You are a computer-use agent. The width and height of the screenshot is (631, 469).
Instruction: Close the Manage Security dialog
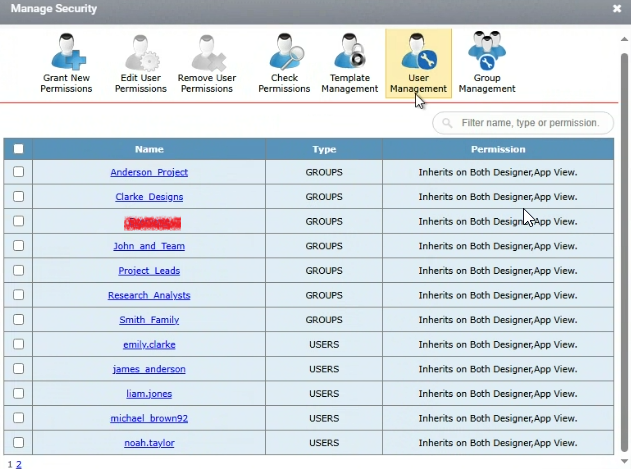click(617, 8)
